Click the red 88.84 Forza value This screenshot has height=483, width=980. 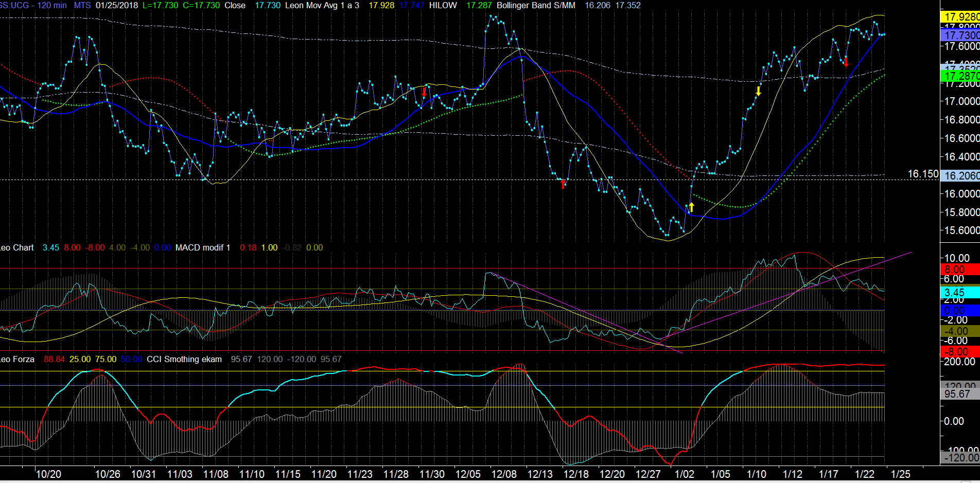55,359
